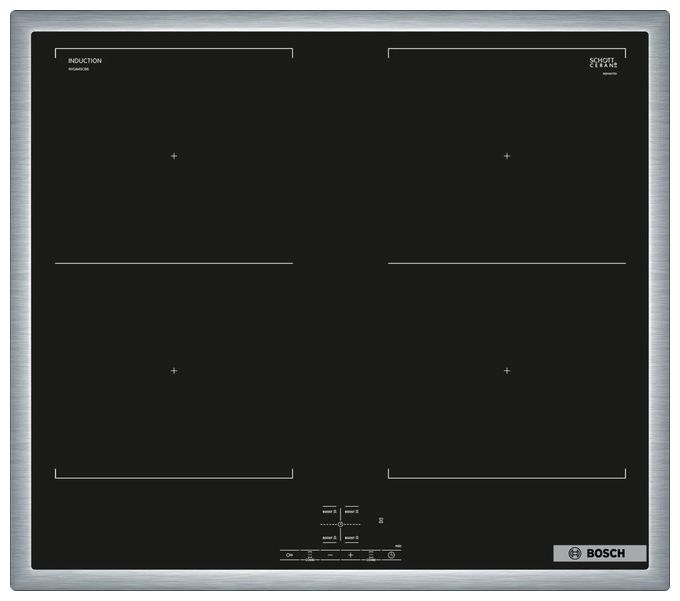Select the front-left boost zone indicator

tap(329, 538)
